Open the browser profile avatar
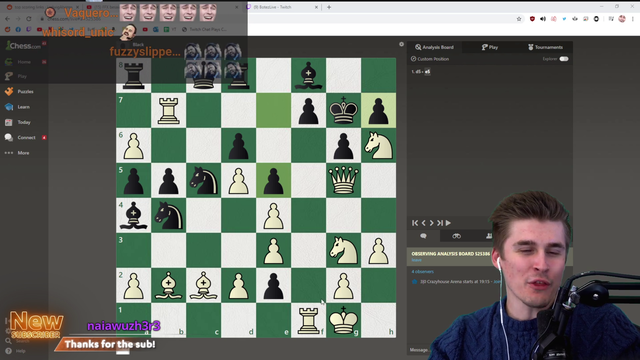This screenshot has width=640, height=360. pos(622,19)
